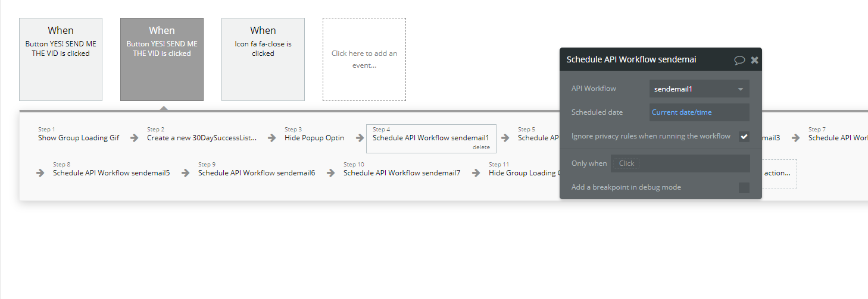Image resolution: width=868 pixels, height=299 pixels.
Task: Close the Schedule API Workflow panel
Action: tap(754, 60)
